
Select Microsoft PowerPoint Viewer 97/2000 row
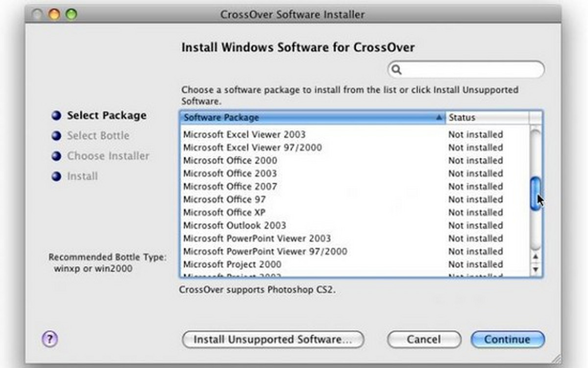point(265,251)
